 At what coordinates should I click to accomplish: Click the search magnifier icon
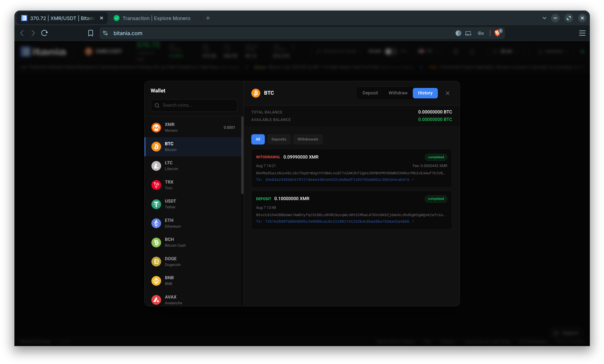tap(157, 105)
